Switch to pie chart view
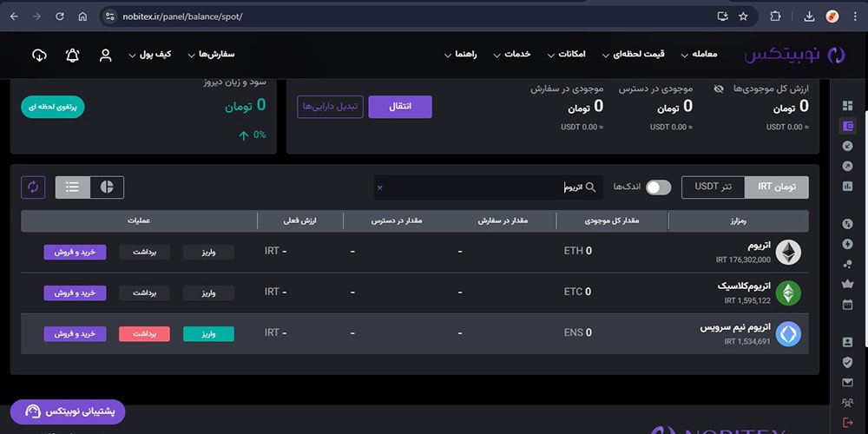 [x=107, y=187]
